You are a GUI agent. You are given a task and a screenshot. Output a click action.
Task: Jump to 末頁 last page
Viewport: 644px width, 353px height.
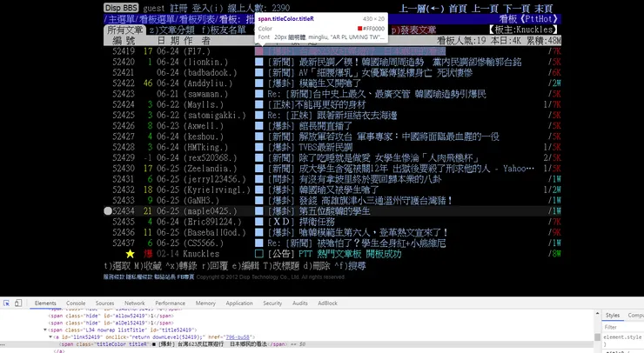tap(544, 8)
